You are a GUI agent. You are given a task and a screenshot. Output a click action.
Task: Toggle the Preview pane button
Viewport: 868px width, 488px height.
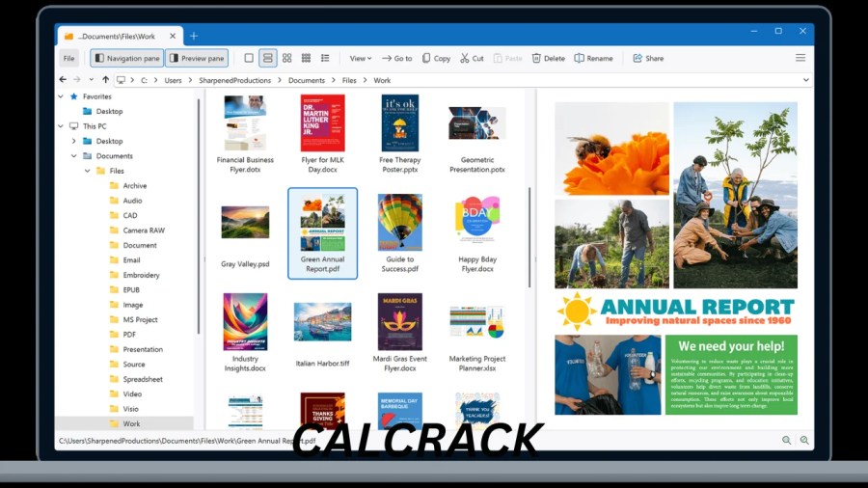(x=197, y=58)
